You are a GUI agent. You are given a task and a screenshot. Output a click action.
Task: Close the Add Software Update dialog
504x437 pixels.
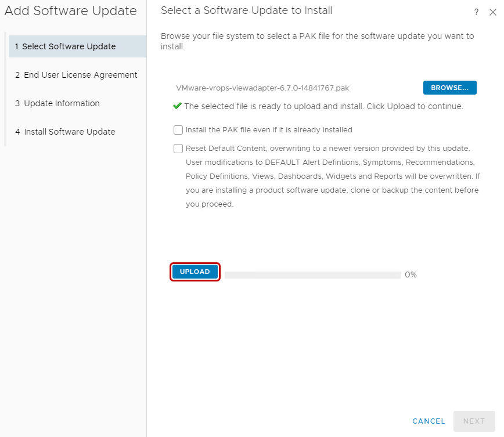[x=492, y=12]
